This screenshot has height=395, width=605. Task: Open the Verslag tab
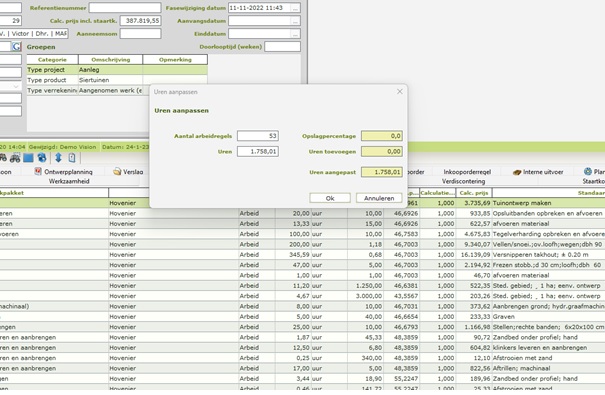(x=128, y=172)
